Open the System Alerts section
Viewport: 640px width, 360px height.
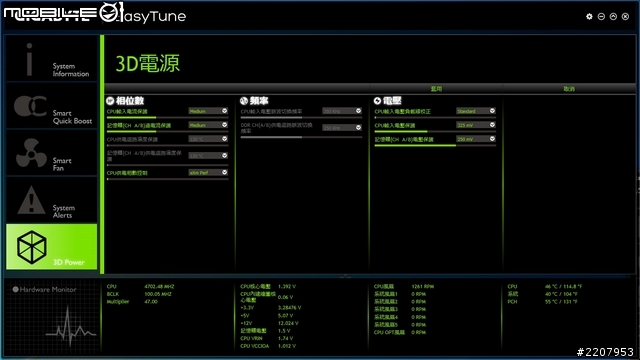[x=51, y=200]
